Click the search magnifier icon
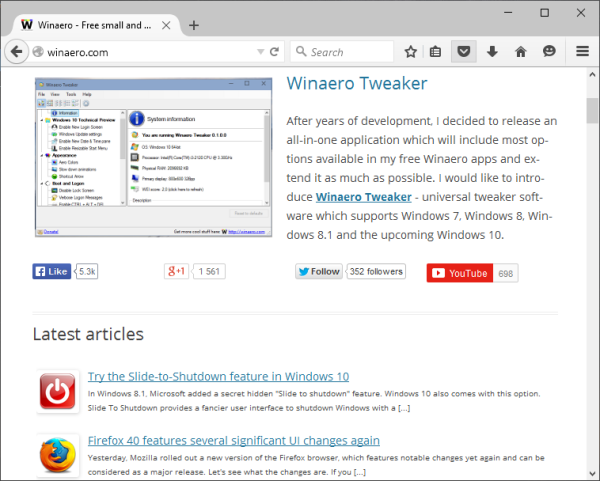The height and width of the screenshot is (481, 600). point(301,51)
